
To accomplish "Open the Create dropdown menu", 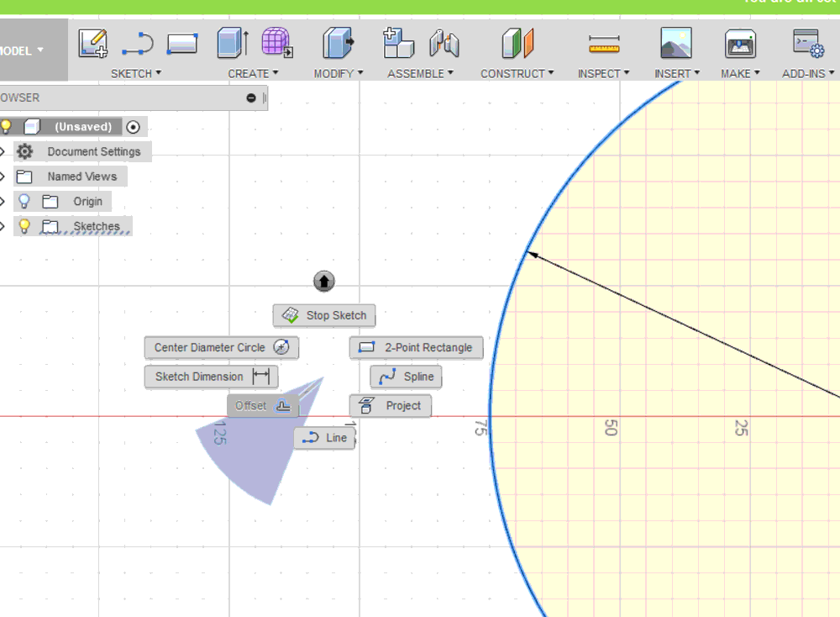I will (254, 73).
